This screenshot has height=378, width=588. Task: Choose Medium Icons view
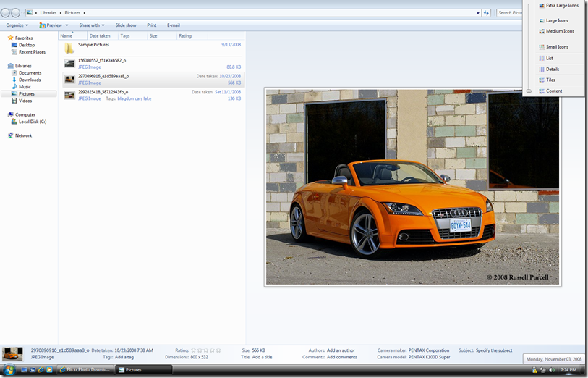click(x=556, y=31)
